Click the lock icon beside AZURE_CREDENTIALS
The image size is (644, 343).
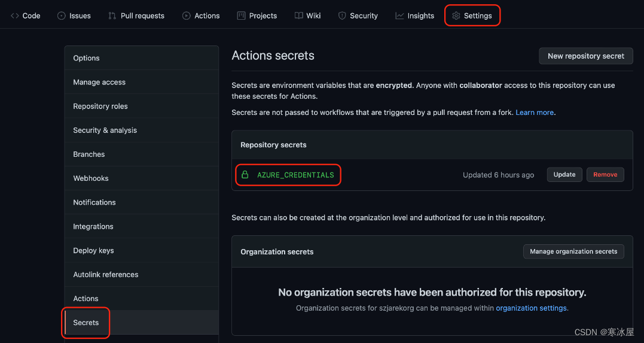click(245, 175)
